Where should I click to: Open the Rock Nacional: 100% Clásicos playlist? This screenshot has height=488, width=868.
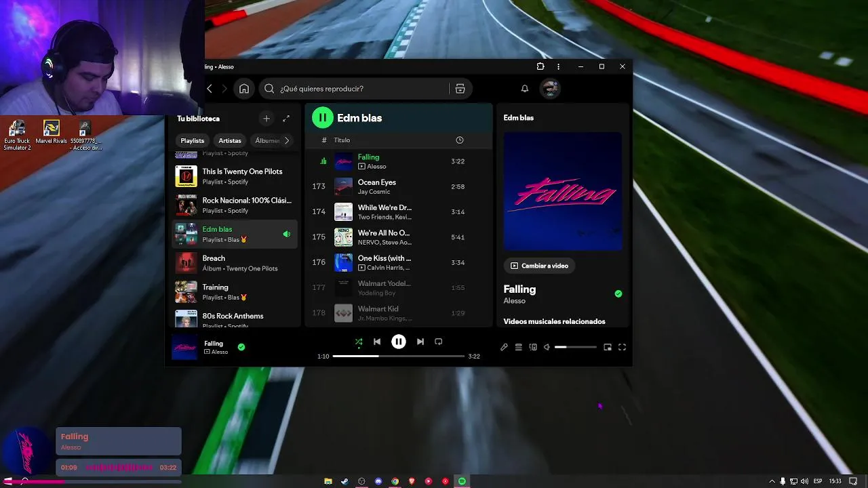(x=235, y=205)
